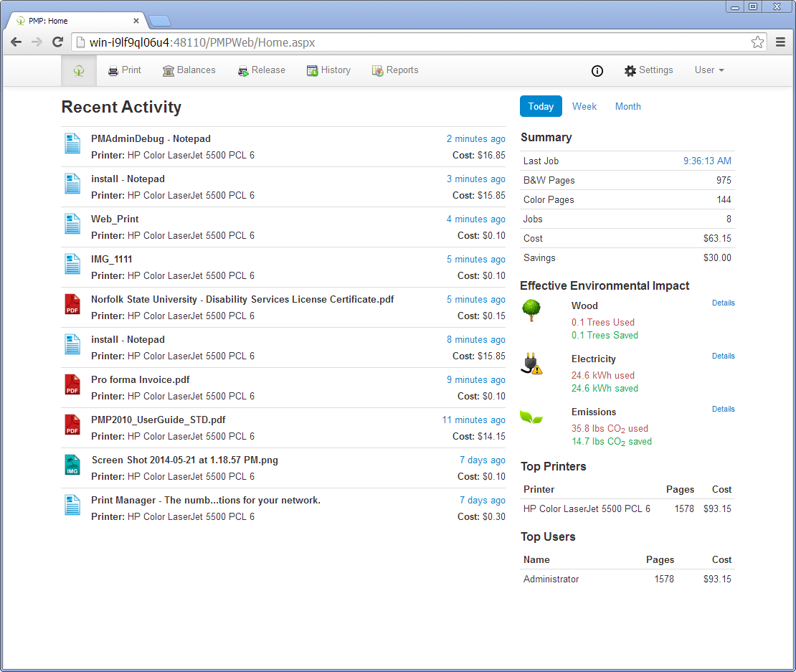Expand the User dropdown menu
The height and width of the screenshot is (672, 796).
click(x=709, y=70)
